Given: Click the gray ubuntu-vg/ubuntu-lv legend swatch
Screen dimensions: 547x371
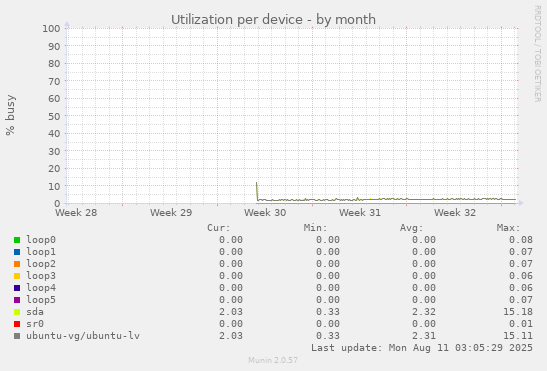Looking at the screenshot, I should [17, 336].
